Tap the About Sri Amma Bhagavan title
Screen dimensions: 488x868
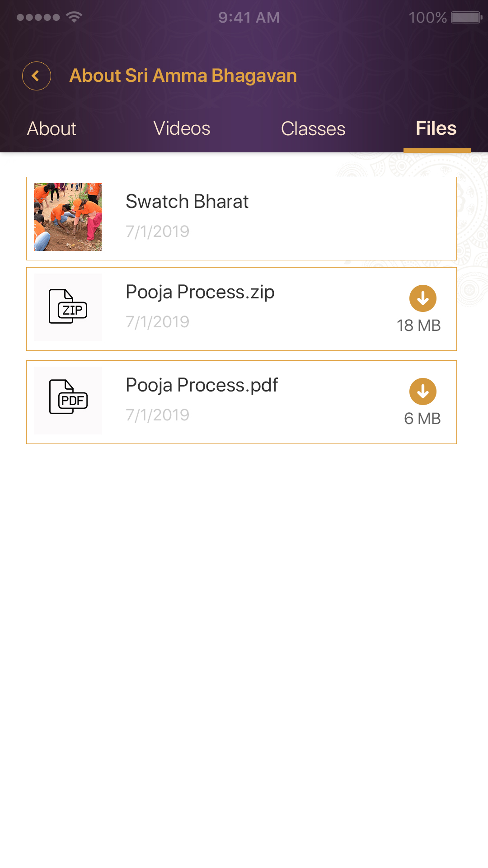(183, 76)
